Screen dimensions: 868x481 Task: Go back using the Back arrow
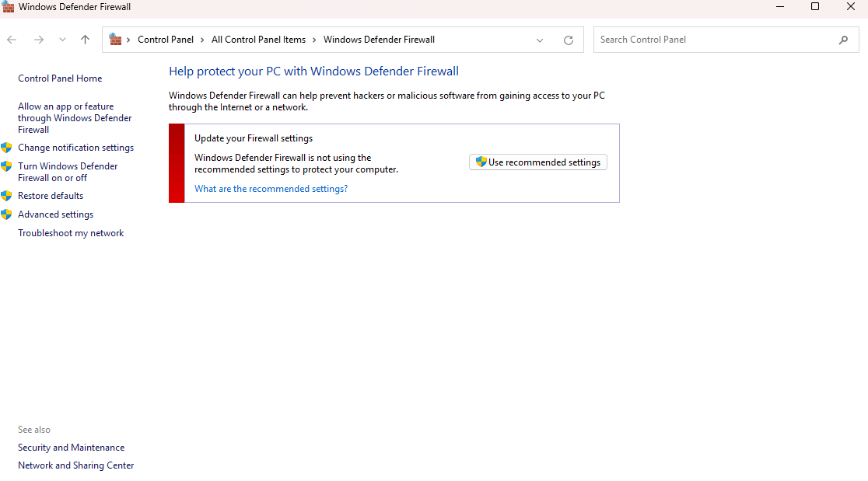[x=12, y=40]
